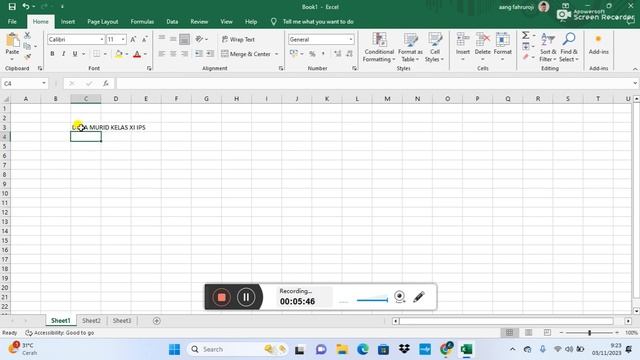The image size is (640, 360).
Task: Switch to the Insert ribbon tab
Action: pos(68,22)
